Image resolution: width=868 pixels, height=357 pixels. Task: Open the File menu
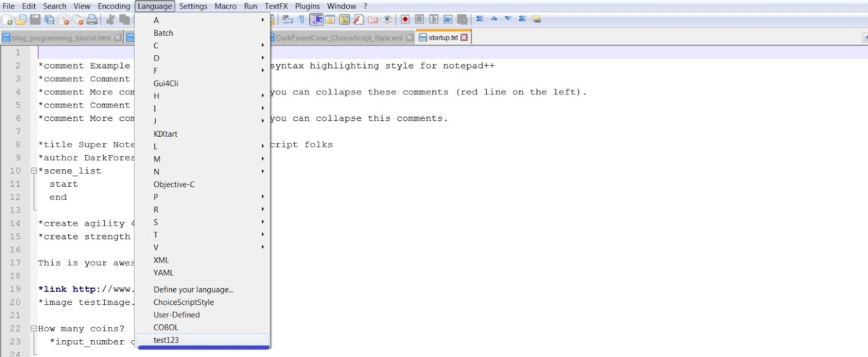click(9, 6)
